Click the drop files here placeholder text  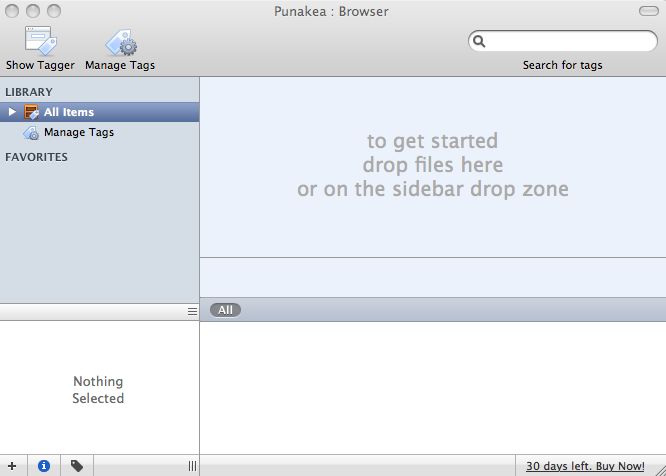coord(433,165)
